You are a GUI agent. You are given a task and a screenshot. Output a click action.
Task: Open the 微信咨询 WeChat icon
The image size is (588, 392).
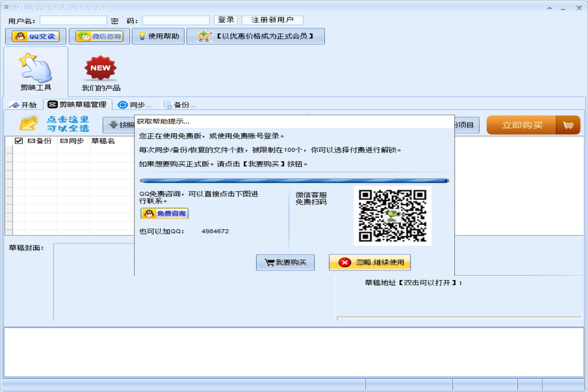click(x=85, y=36)
